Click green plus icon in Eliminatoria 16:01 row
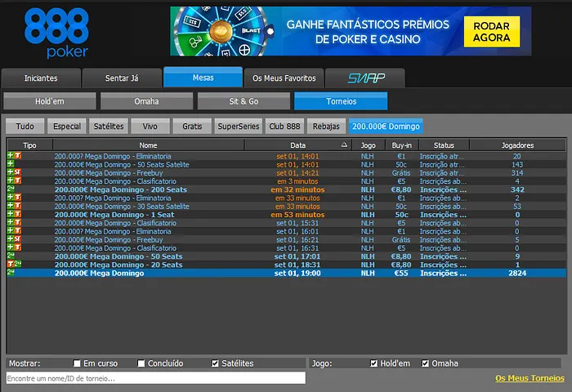The image size is (572, 392). (x=10, y=231)
